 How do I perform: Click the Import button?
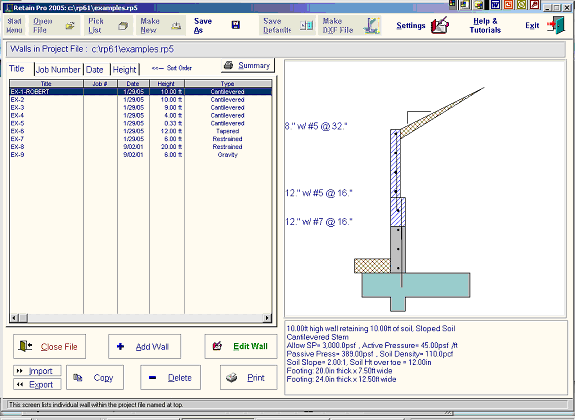[37, 371]
